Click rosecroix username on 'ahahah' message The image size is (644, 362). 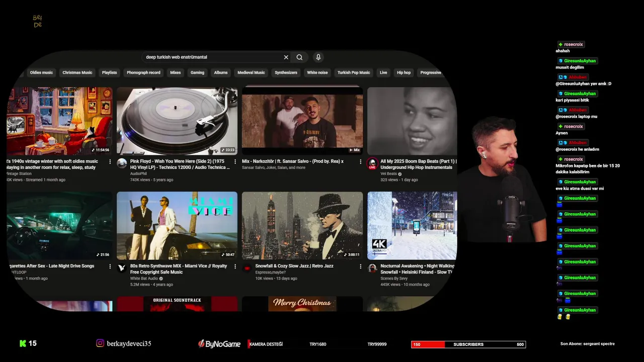click(x=574, y=44)
